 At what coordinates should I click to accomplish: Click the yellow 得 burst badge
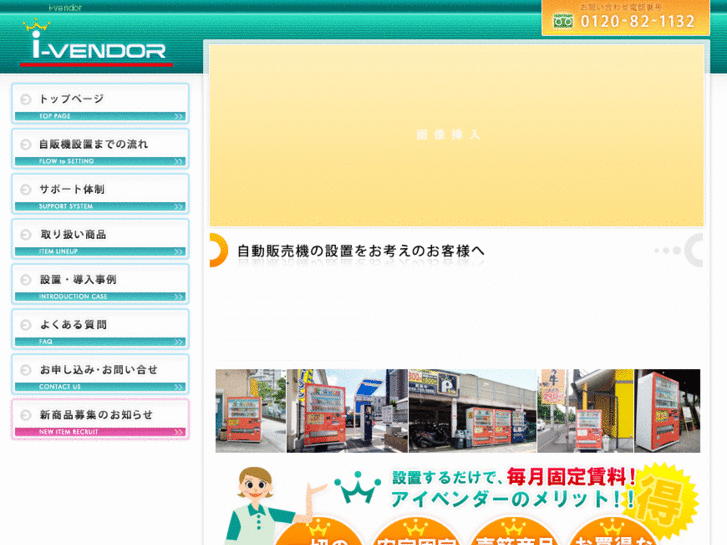point(660,500)
